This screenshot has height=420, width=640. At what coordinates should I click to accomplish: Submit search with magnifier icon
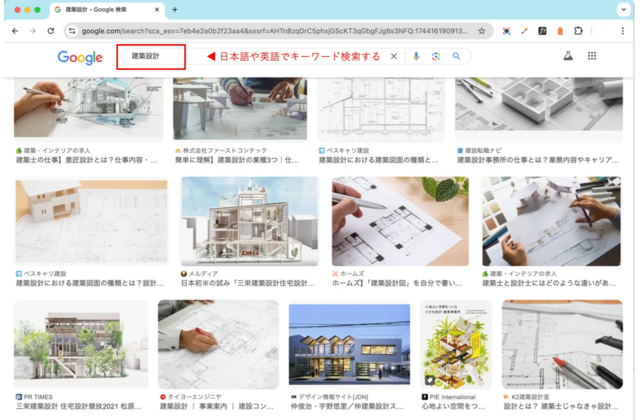(456, 56)
